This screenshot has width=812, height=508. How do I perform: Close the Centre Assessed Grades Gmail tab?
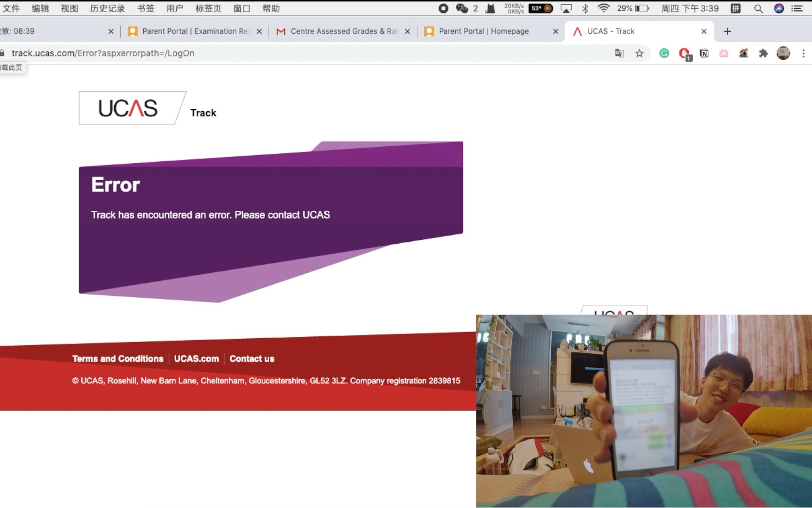tap(407, 32)
